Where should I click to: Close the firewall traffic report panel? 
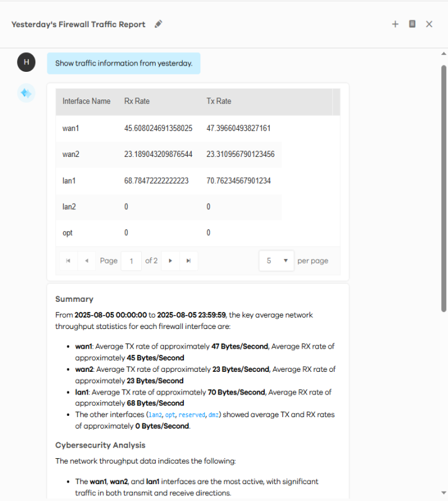(429, 24)
